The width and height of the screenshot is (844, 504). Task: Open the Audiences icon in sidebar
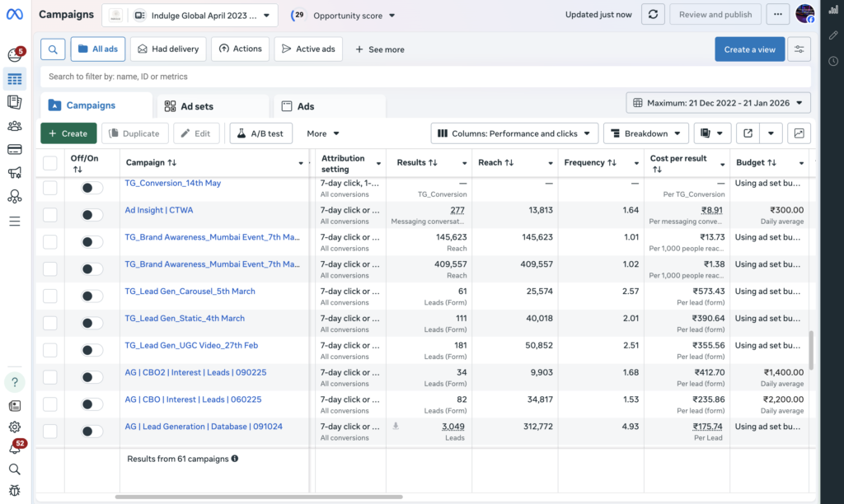point(14,126)
